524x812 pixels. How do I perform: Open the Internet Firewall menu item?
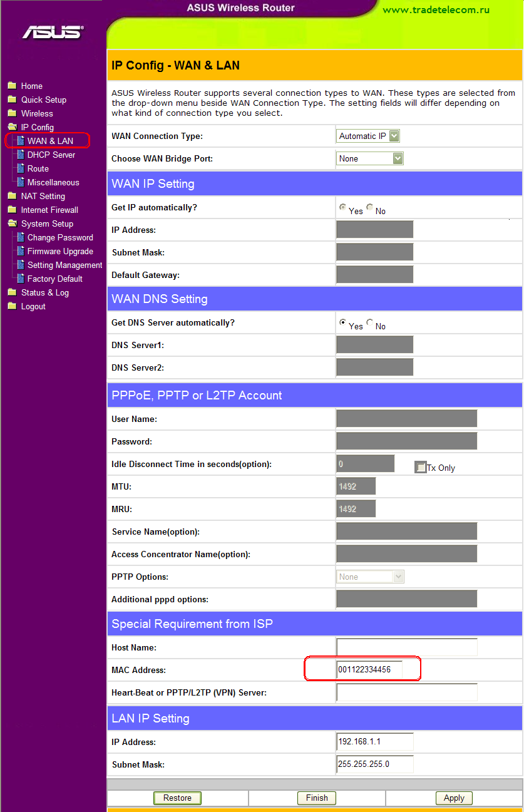click(x=49, y=210)
